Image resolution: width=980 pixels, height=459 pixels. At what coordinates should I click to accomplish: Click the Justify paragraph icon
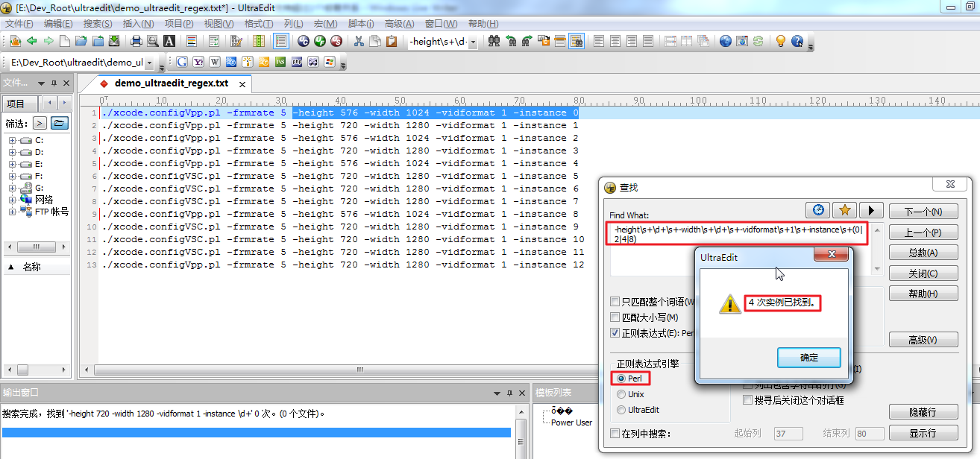(x=647, y=41)
